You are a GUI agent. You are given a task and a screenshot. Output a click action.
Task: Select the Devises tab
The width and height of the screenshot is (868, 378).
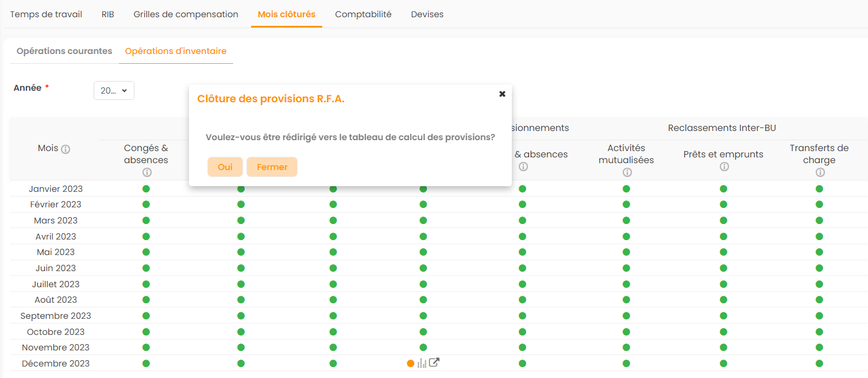tap(427, 14)
